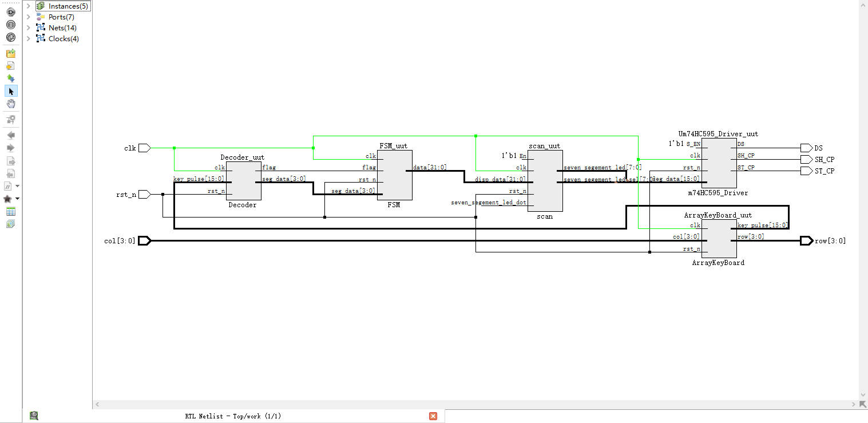Click the scan_uut instance label
Viewport: 868px width, 423px height.
(545, 145)
